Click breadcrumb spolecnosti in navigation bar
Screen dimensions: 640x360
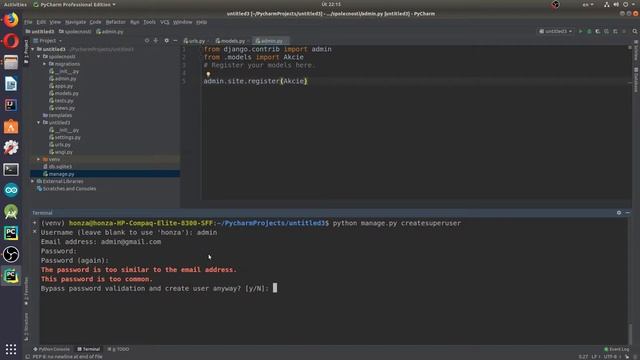(75, 31)
